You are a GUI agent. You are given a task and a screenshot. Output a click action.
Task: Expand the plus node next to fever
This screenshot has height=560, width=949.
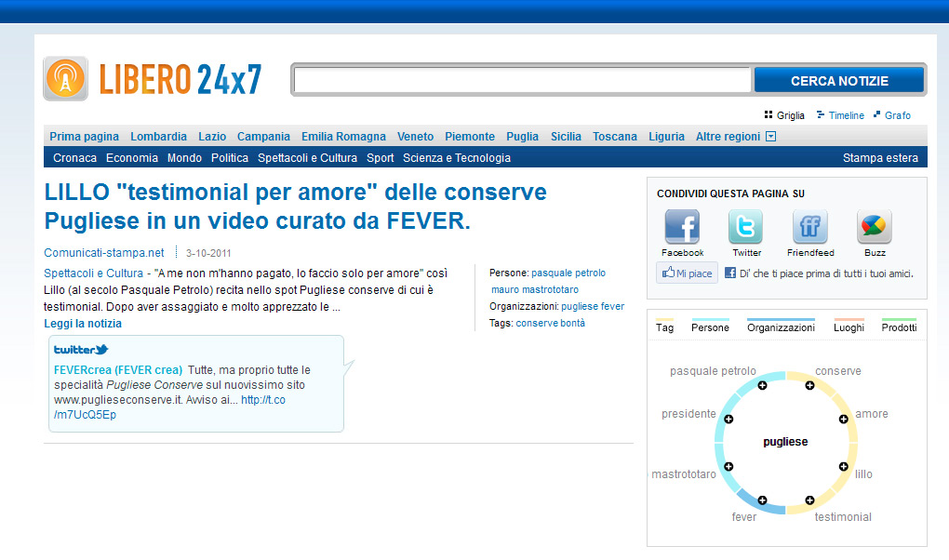pos(762,500)
